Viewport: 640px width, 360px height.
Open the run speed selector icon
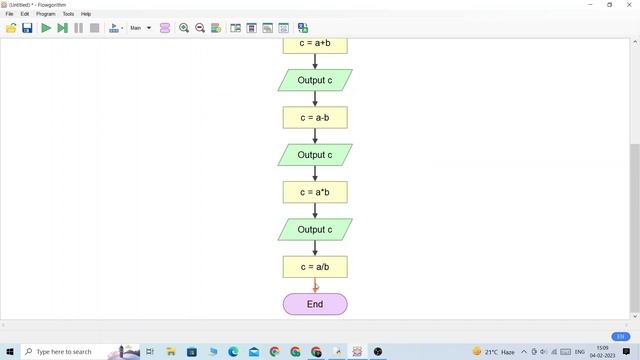pyautogui.click(x=116, y=28)
